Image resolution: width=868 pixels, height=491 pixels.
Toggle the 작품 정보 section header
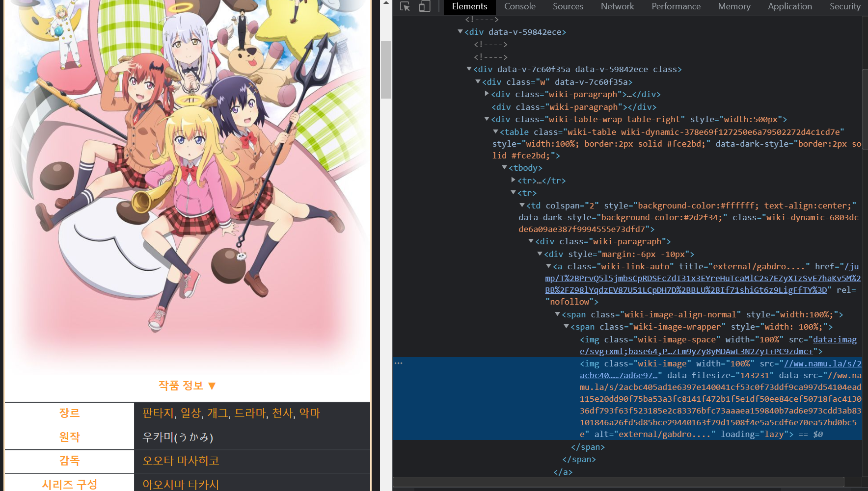click(187, 386)
